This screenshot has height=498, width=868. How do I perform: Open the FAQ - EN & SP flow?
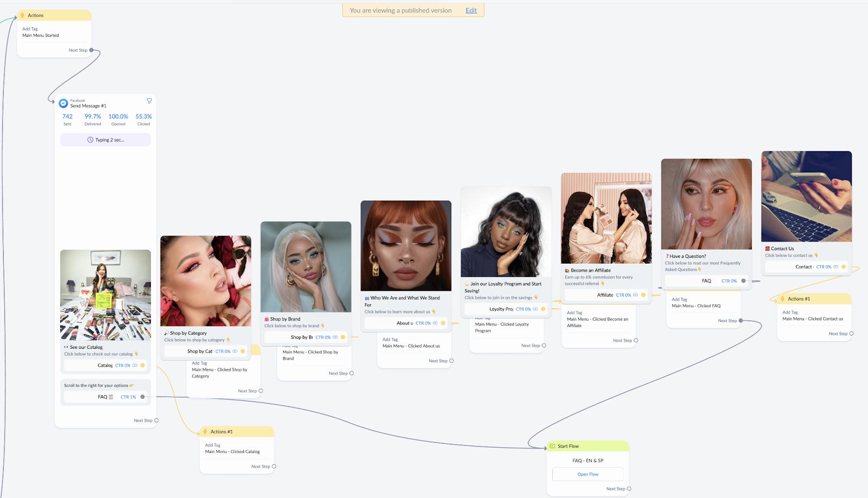(x=588, y=474)
